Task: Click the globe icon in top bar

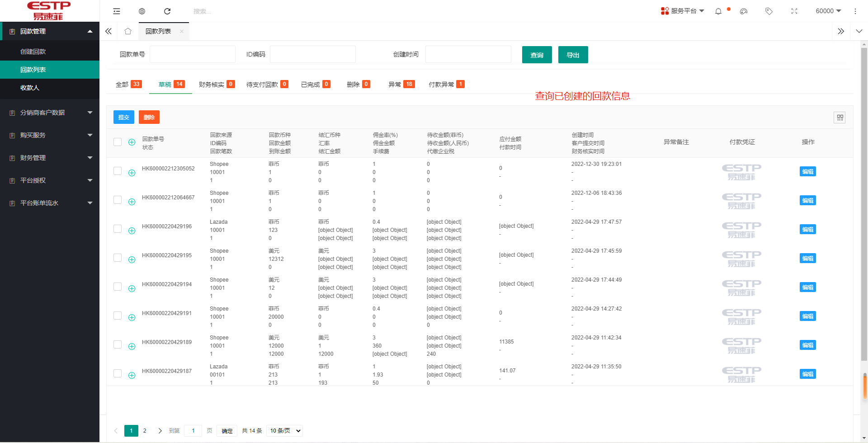Action: [142, 11]
